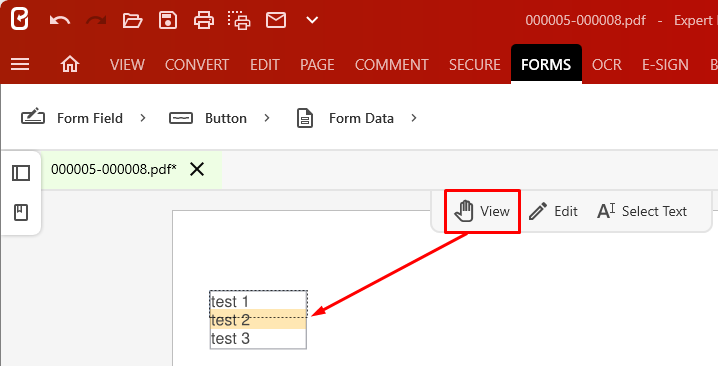Switch to View hand mode
This screenshot has height=366, width=718.
tap(482, 211)
